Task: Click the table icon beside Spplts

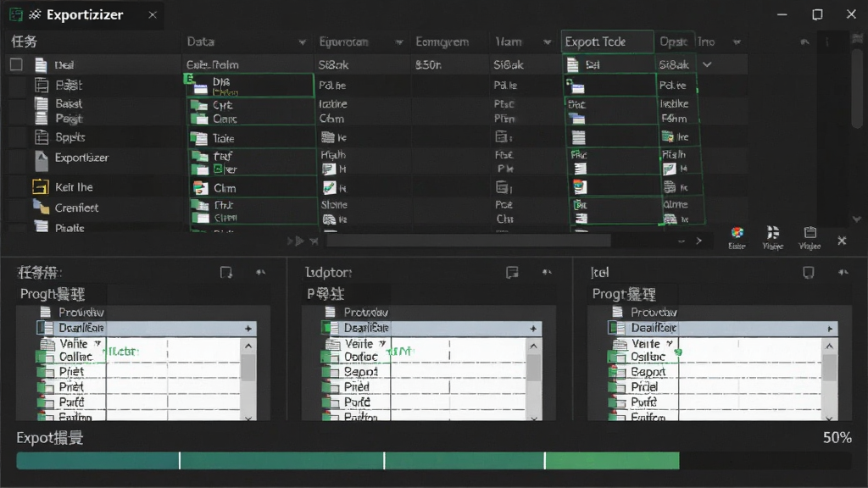Action: [x=42, y=136]
